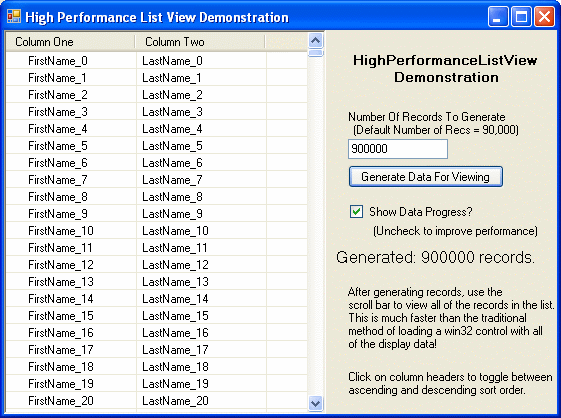
Task: Focus the number of records input field
Action: click(x=398, y=149)
